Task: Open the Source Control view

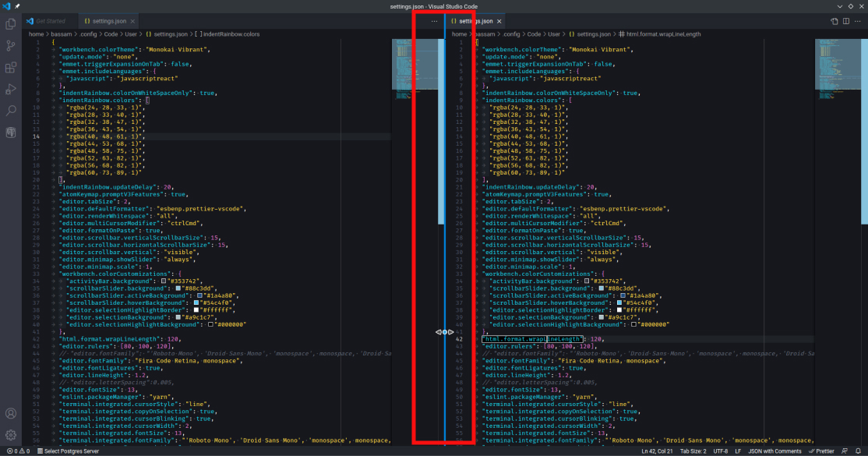Action: click(10, 46)
